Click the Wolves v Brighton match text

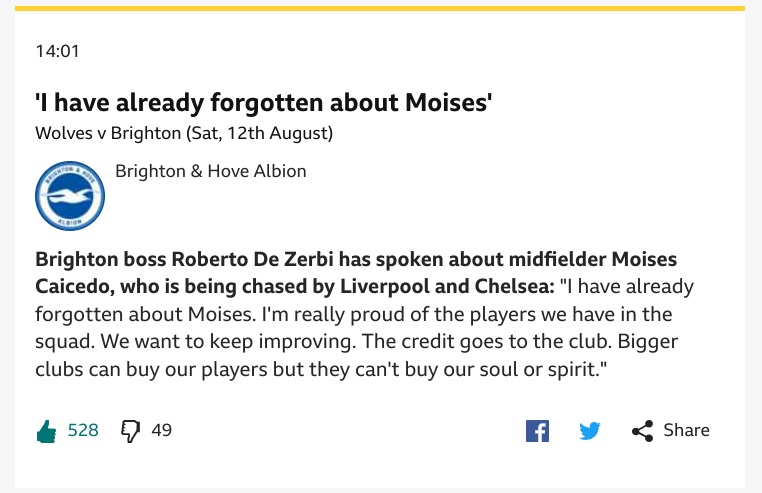point(108,133)
